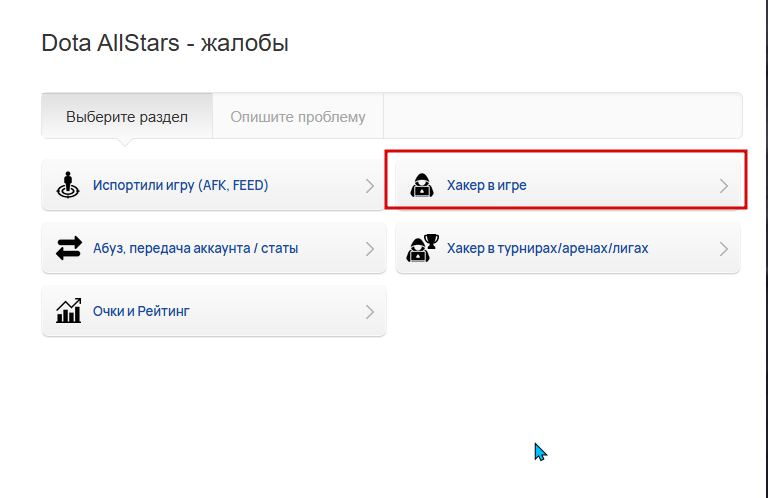Open the Очки и Рейтинг text link

point(141,311)
